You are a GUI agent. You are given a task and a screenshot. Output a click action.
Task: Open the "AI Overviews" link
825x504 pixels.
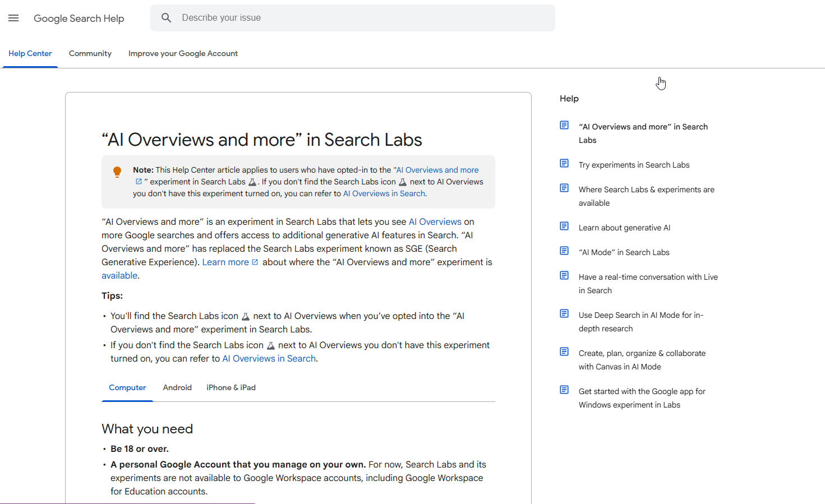[435, 221]
